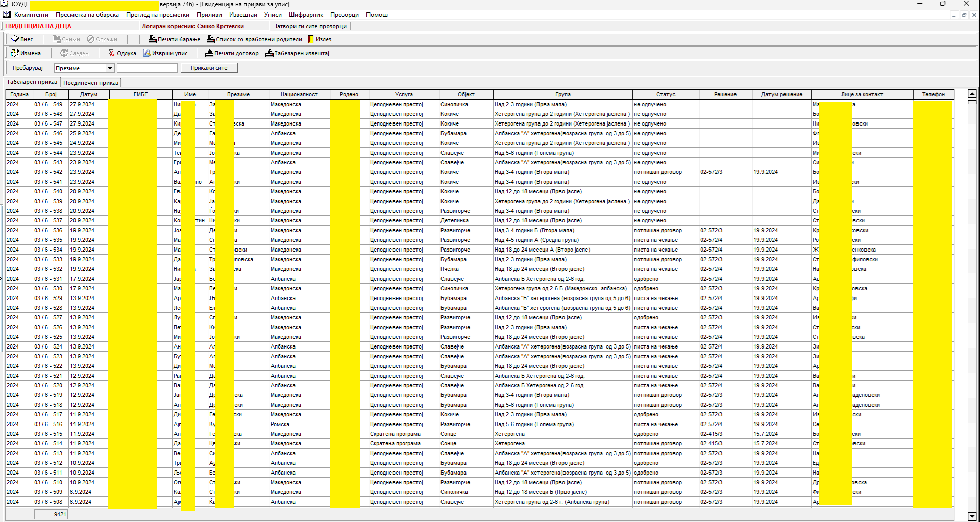Click the Лице за контакт column header
Viewport: 980px width, 522px height.
click(x=862, y=94)
